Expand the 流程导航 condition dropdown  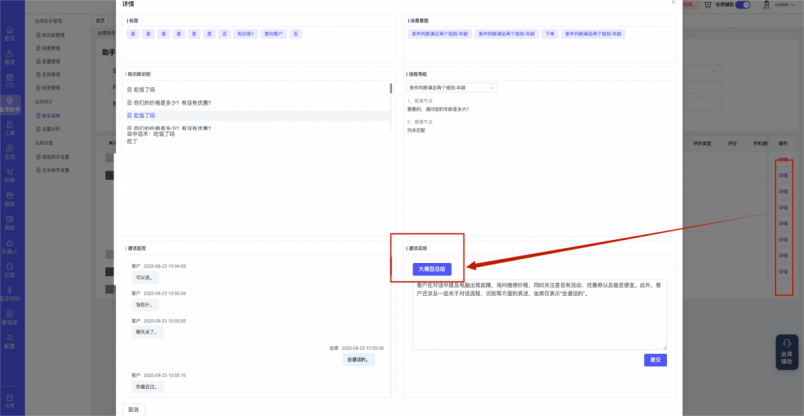click(x=450, y=87)
